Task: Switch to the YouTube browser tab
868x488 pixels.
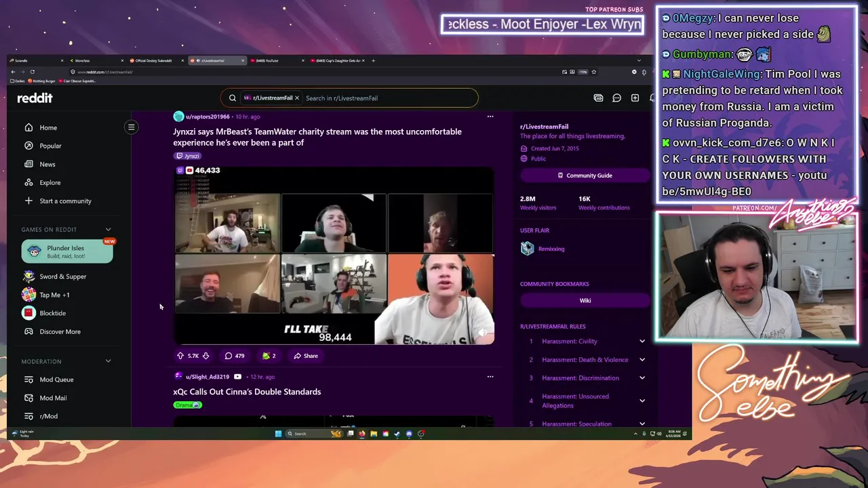Action: 277,60
